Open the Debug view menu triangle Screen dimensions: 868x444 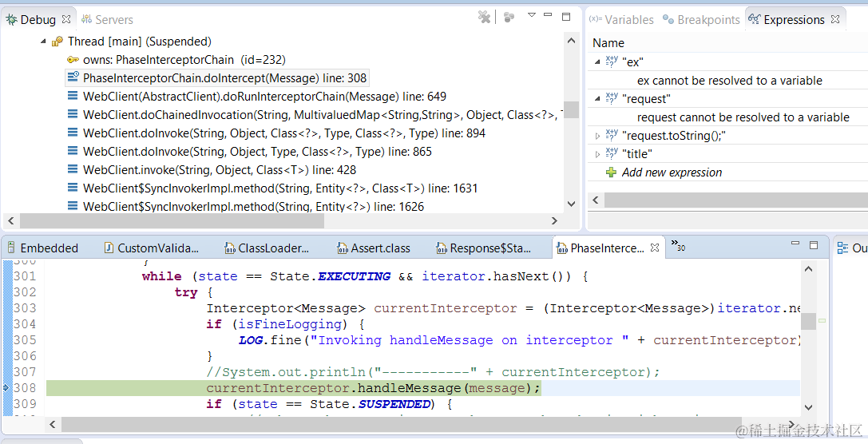pyautogui.click(x=532, y=15)
